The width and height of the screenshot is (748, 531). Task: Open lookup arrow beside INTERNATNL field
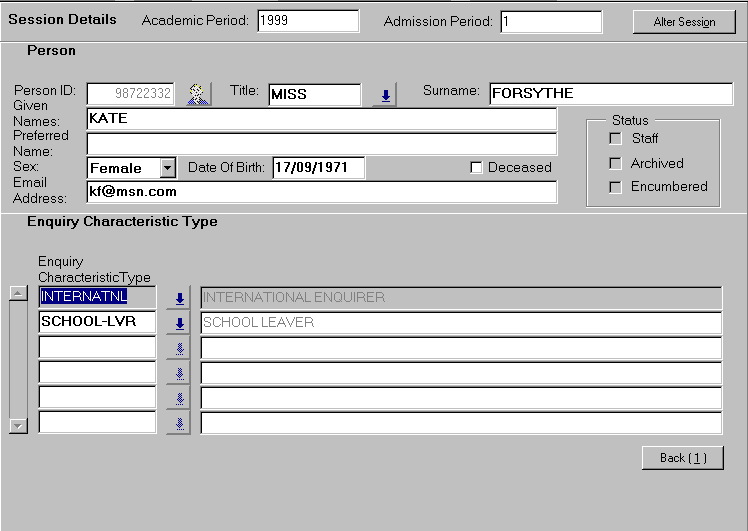coord(179,298)
